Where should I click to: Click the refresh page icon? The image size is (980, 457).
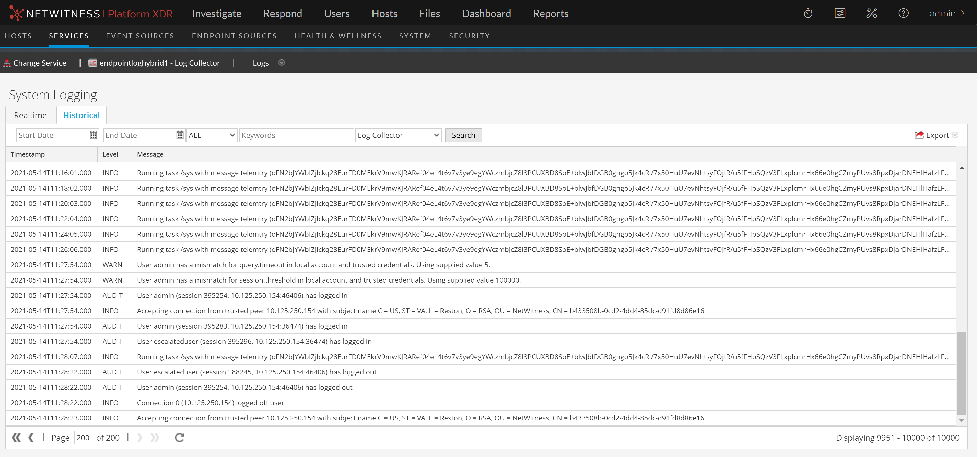(x=180, y=438)
